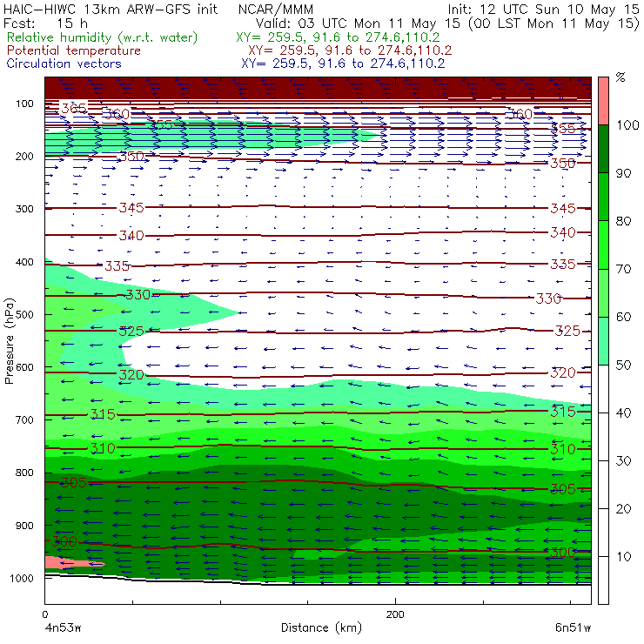Click the "Fcst: 15 h" forecast hour text

(45, 23)
